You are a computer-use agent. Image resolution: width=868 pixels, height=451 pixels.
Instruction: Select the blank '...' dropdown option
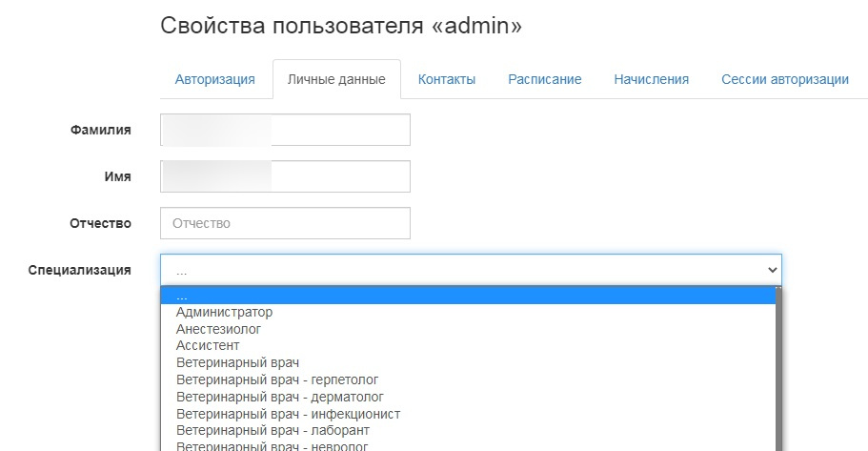(x=469, y=297)
